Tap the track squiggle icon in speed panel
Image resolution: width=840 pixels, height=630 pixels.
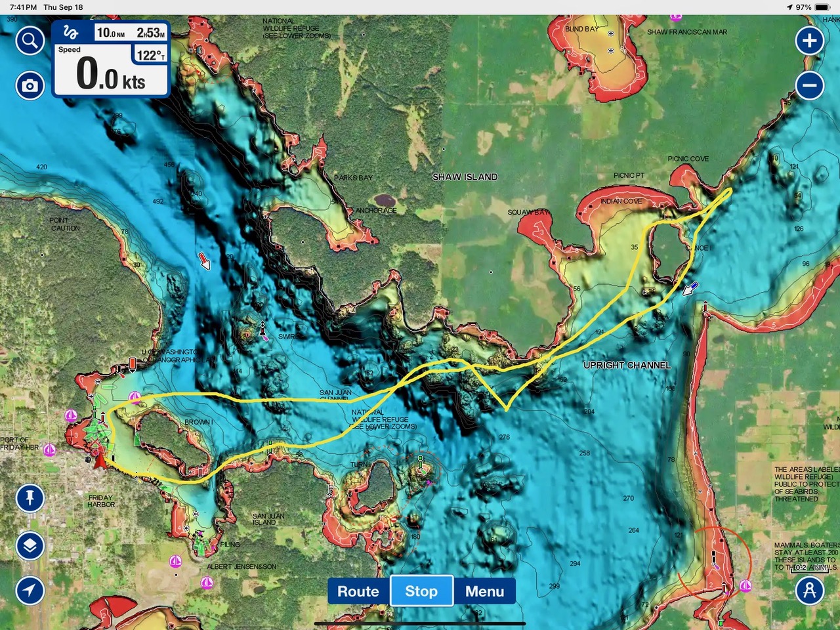[x=71, y=33]
